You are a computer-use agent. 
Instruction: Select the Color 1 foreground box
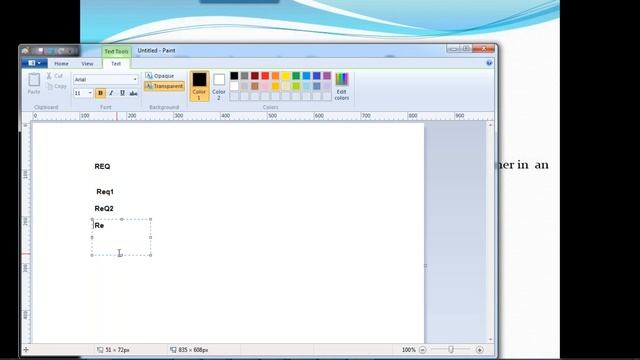coord(199,86)
